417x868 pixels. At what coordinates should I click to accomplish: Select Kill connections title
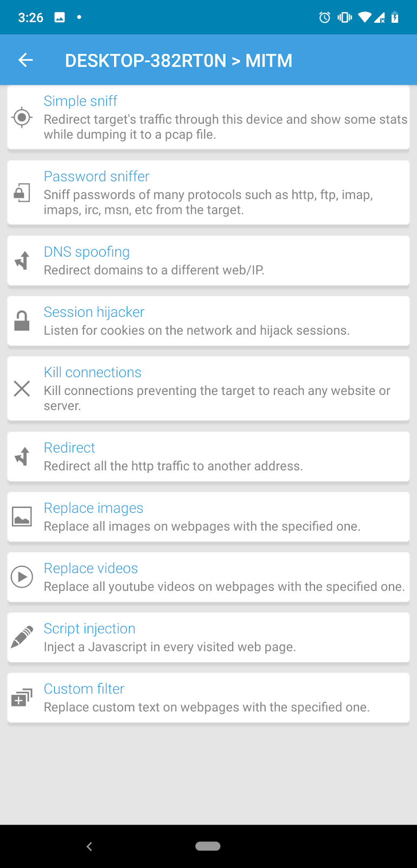(92, 372)
